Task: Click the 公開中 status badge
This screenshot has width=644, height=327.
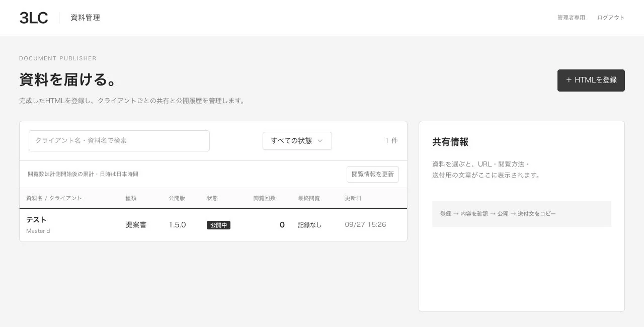Action: 218,225
